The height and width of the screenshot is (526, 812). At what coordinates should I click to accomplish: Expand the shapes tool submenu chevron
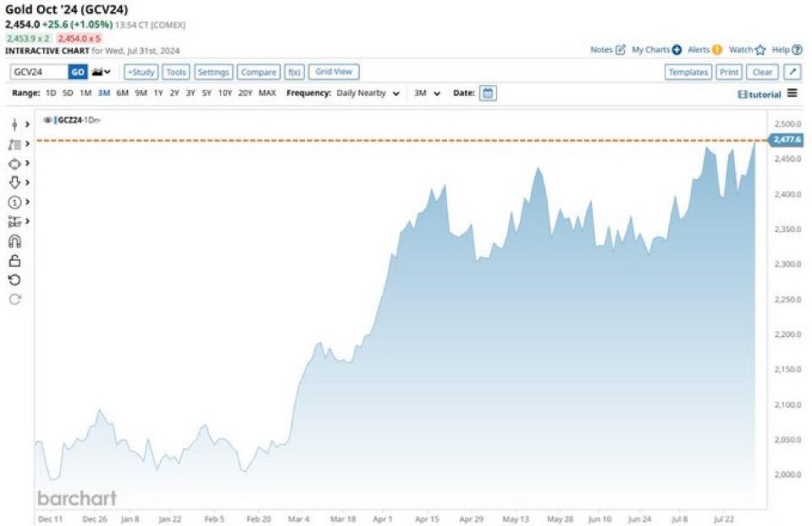(x=27, y=163)
